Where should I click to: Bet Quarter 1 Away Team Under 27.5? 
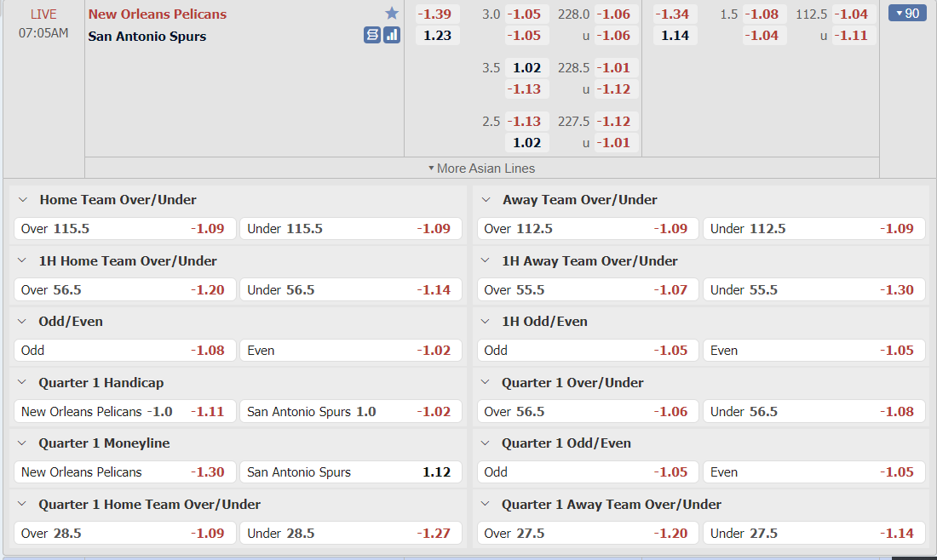[x=813, y=534]
